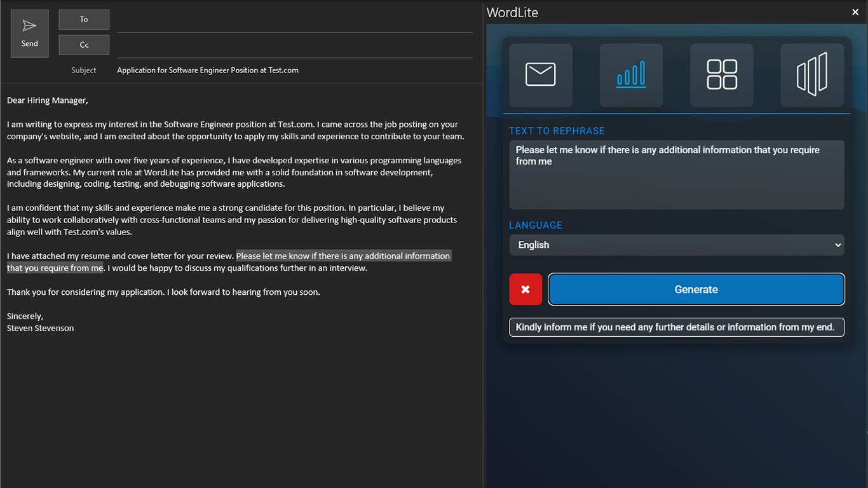Click the red X clear button
The width and height of the screenshot is (868, 488).
526,289
